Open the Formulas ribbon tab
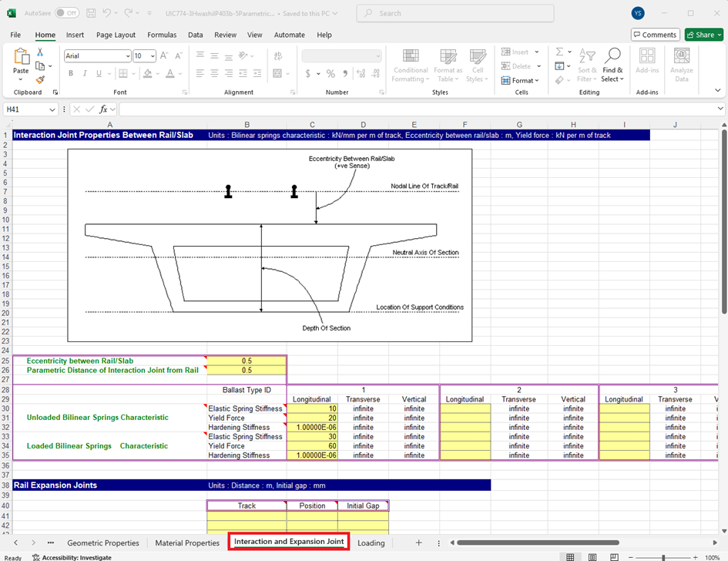The height and width of the screenshot is (561, 728). [x=162, y=35]
